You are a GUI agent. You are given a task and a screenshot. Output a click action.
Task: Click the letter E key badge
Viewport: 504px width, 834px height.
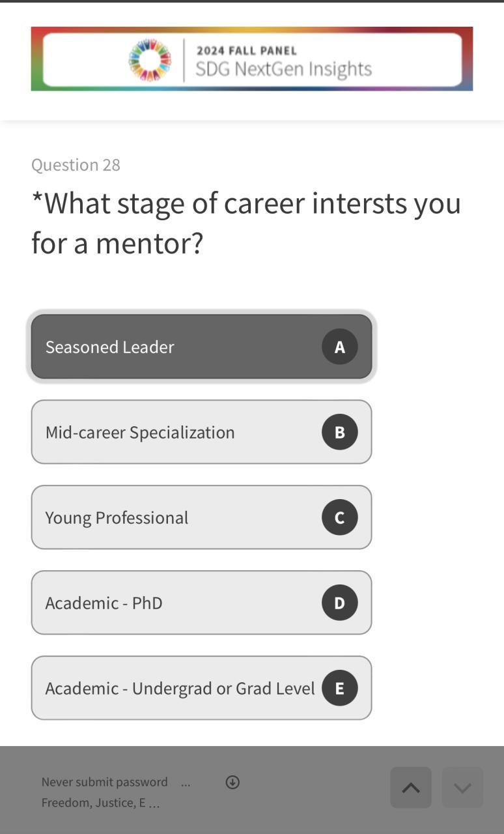tap(339, 688)
